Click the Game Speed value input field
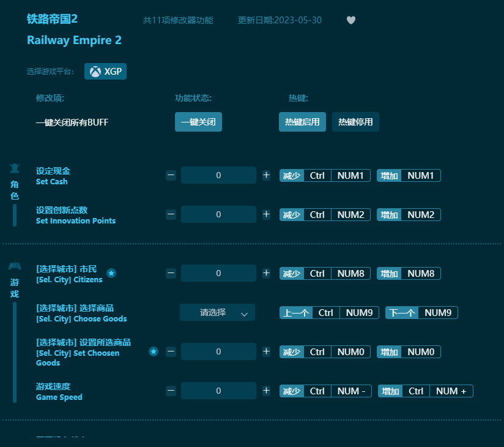This screenshot has height=447, width=504. (x=218, y=391)
